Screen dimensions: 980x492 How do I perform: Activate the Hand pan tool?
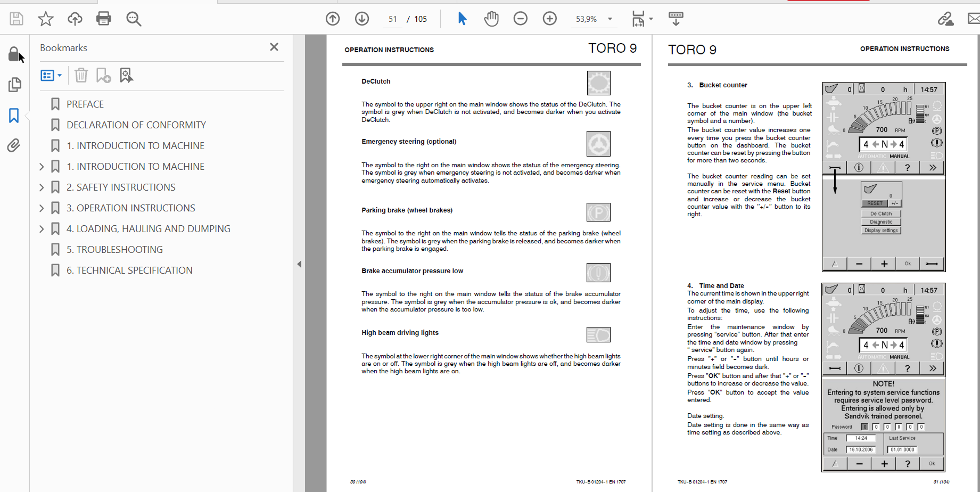pos(491,19)
